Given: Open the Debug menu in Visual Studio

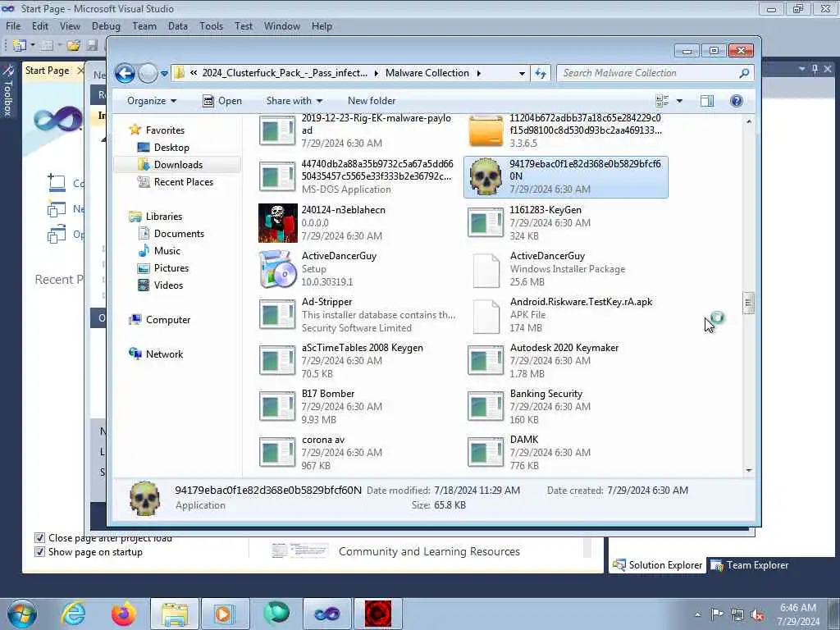Looking at the screenshot, I should tap(106, 25).
